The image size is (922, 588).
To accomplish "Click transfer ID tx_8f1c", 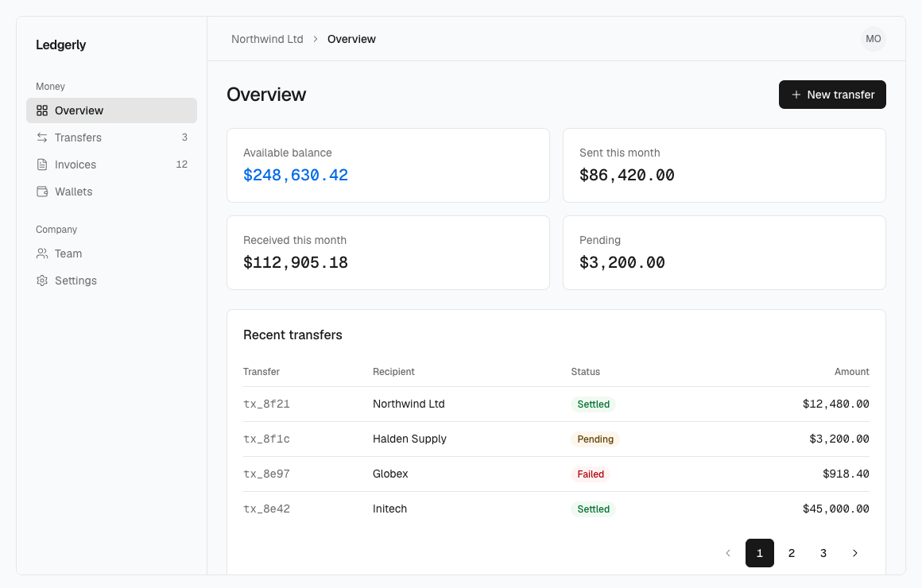I will pyautogui.click(x=266, y=439).
